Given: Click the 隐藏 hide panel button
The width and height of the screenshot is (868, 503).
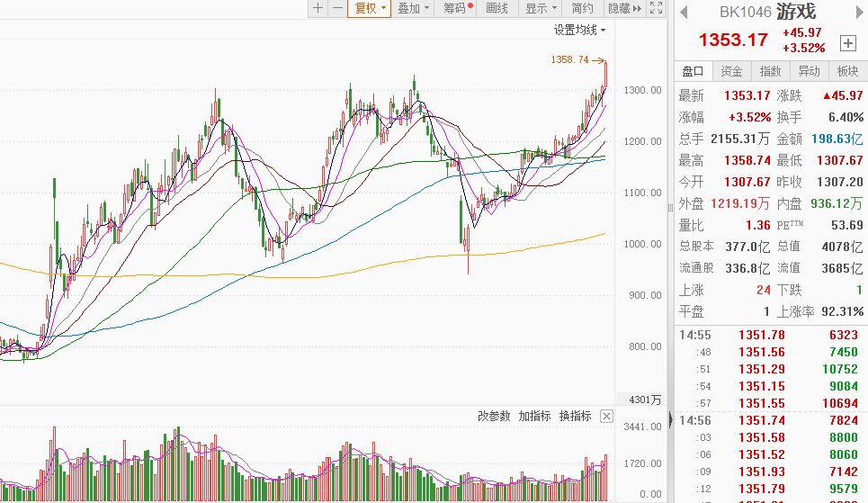Looking at the screenshot, I should click(624, 8).
